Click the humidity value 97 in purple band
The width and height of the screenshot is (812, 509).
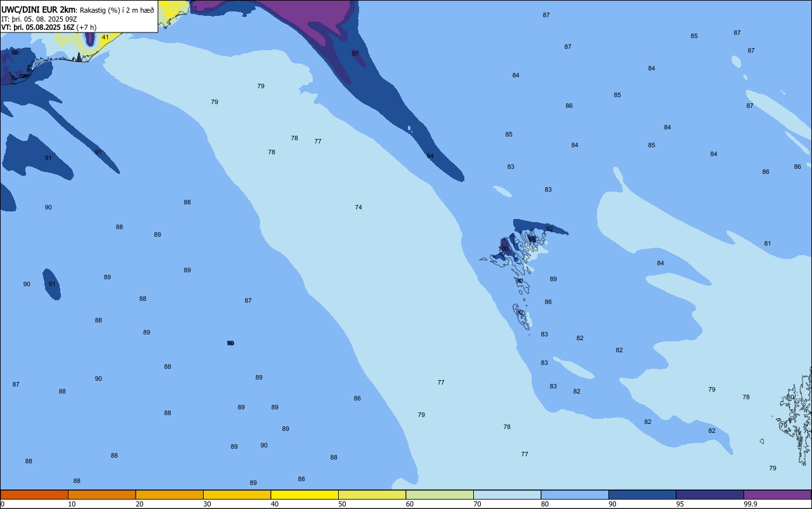point(355,54)
